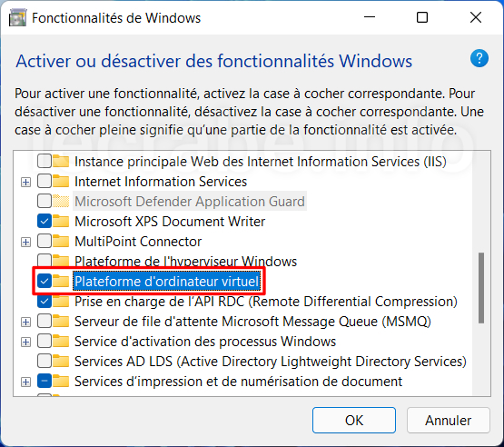504x447 pixels.
Task: Click the blue help question mark icon
Action: click(x=479, y=58)
